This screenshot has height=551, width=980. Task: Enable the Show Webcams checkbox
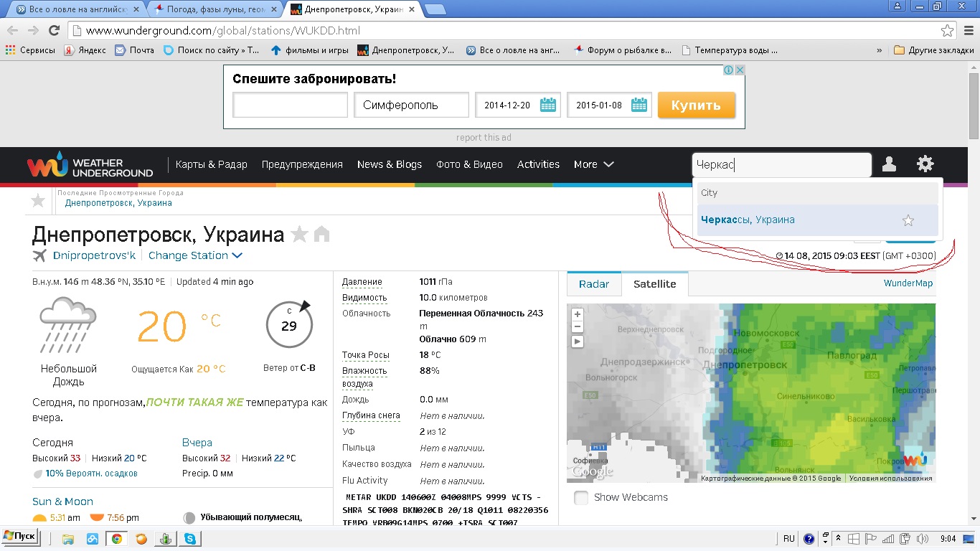[x=581, y=497]
